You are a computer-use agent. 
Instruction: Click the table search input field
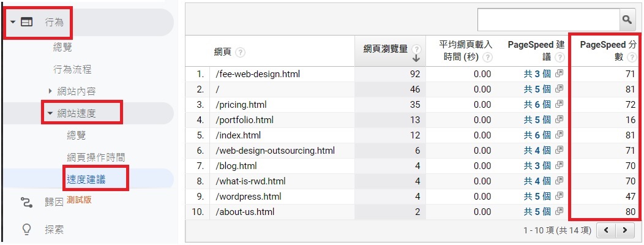coord(547,20)
